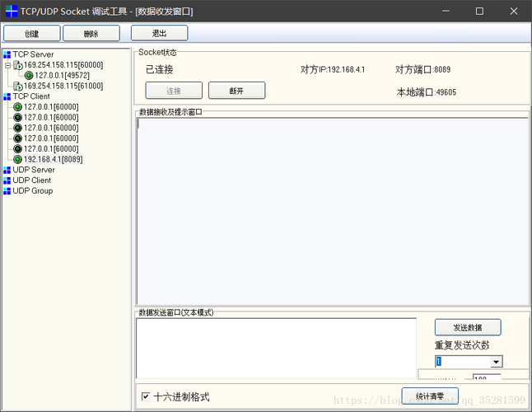Screen dimensions: 532x412
Task: Select tree entry 169.254.158.115[61000]
Action: (63, 87)
